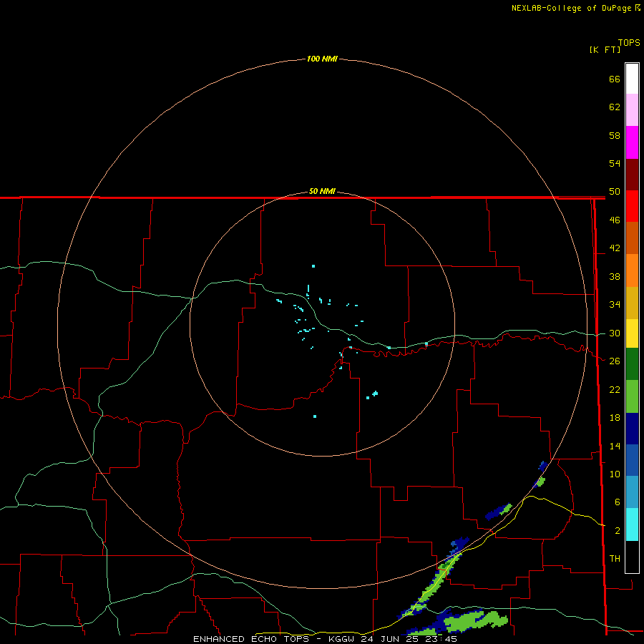Select the 2 scale value

point(617,531)
